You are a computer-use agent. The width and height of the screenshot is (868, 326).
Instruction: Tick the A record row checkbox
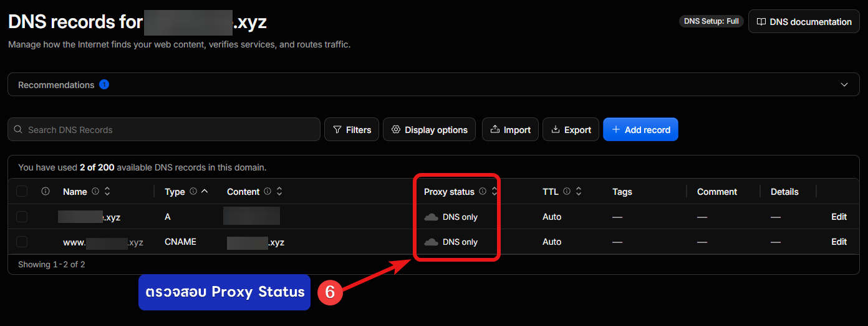click(22, 217)
